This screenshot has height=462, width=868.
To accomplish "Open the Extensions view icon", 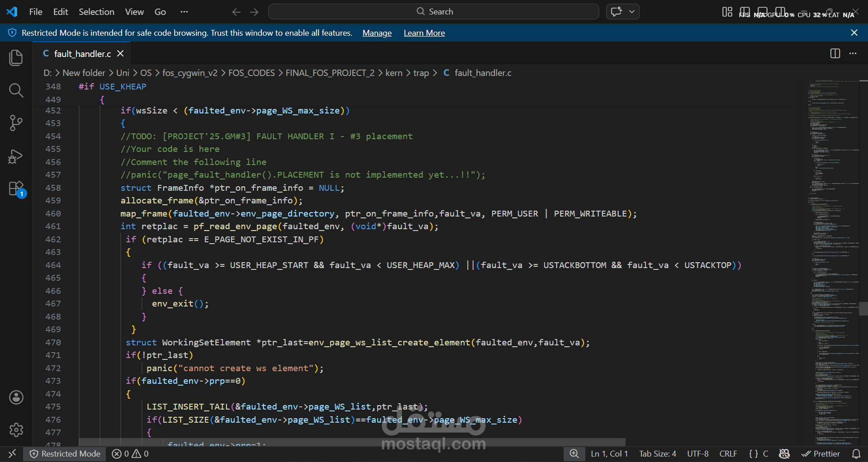I will click(16, 189).
